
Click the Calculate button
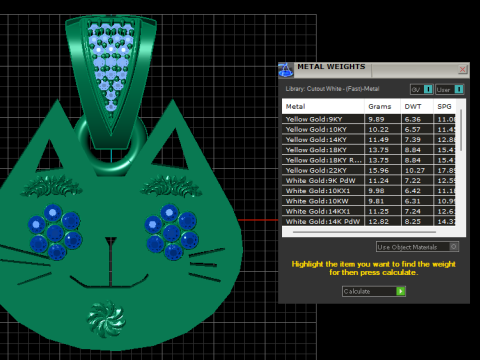click(374, 291)
